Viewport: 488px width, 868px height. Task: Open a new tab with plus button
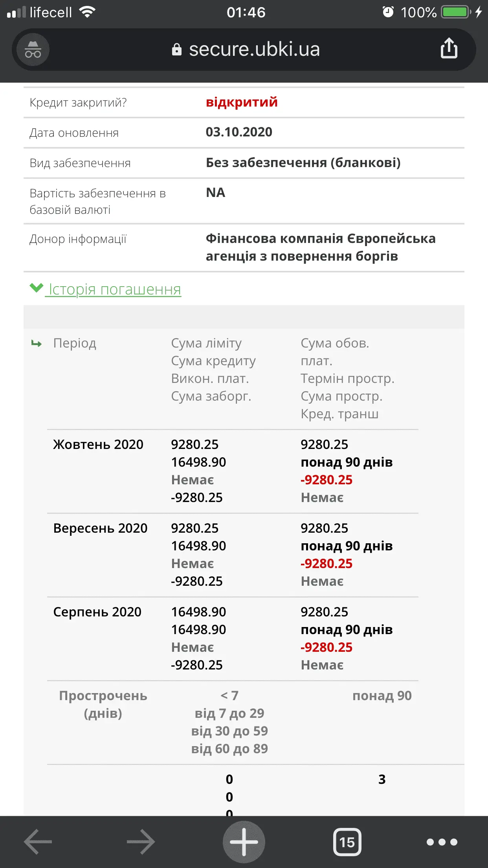(244, 842)
